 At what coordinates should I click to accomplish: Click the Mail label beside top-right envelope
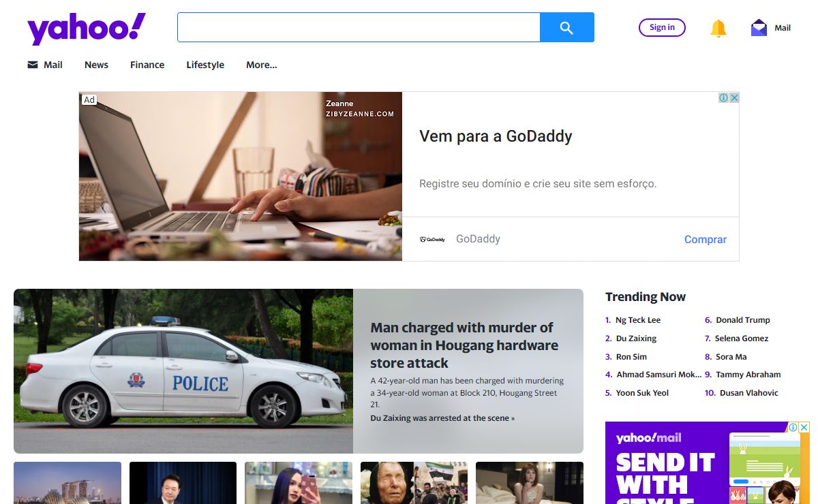pos(783,28)
